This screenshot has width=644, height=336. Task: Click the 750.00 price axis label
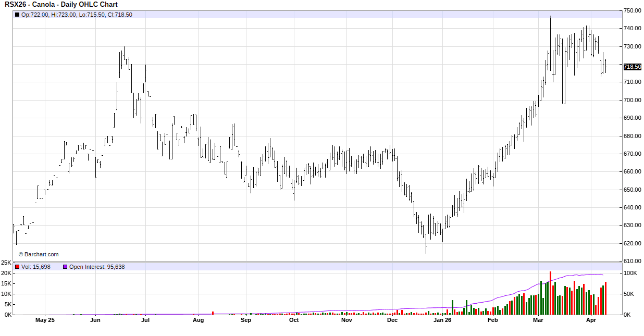(632, 10)
